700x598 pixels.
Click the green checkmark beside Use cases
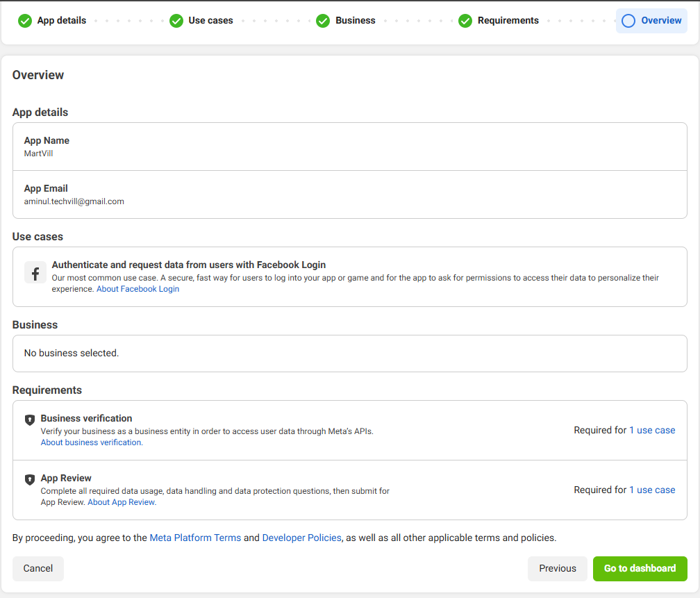coord(176,21)
